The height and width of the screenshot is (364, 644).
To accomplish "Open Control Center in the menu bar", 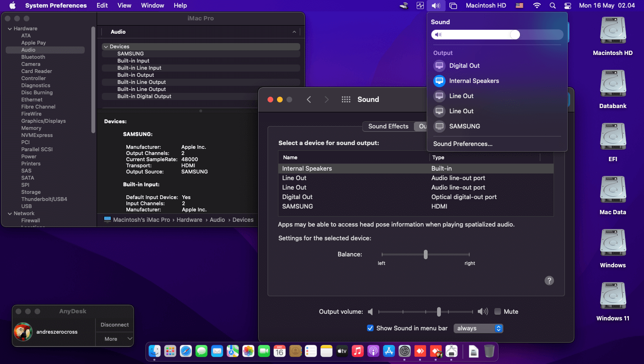I will (x=568, y=6).
